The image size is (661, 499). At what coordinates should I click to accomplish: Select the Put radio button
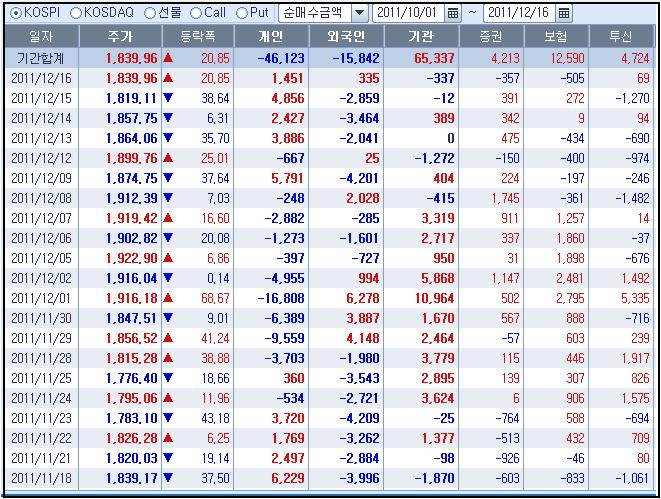click(x=242, y=13)
